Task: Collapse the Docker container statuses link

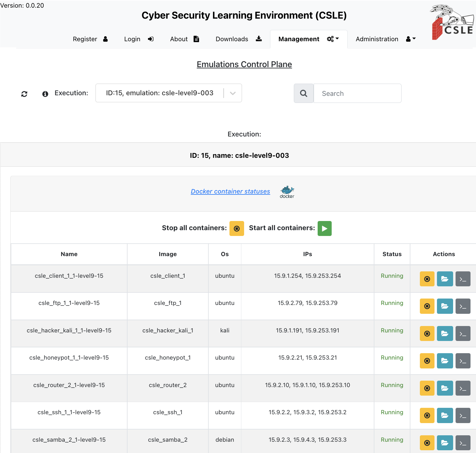Action: click(230, 191)
